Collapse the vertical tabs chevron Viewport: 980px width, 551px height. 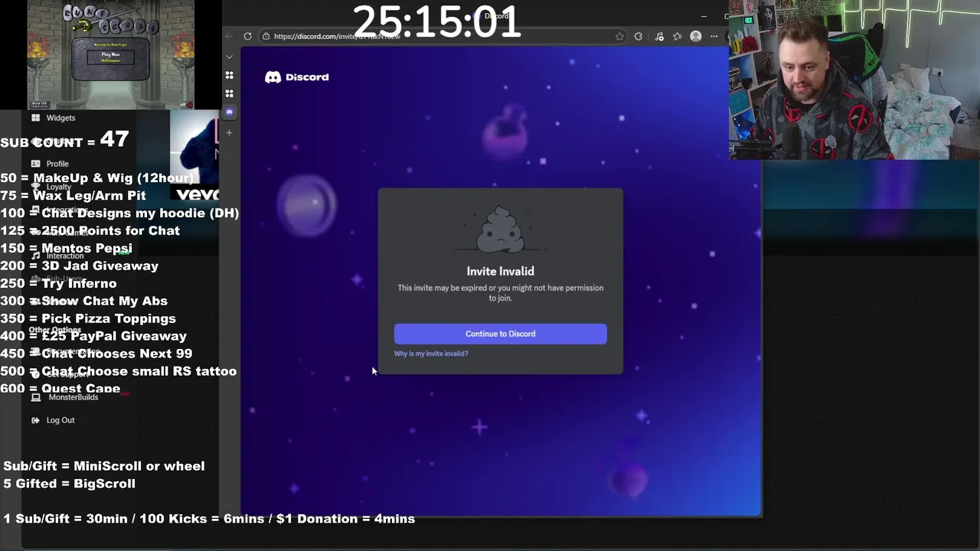click(x=229, y=57)
